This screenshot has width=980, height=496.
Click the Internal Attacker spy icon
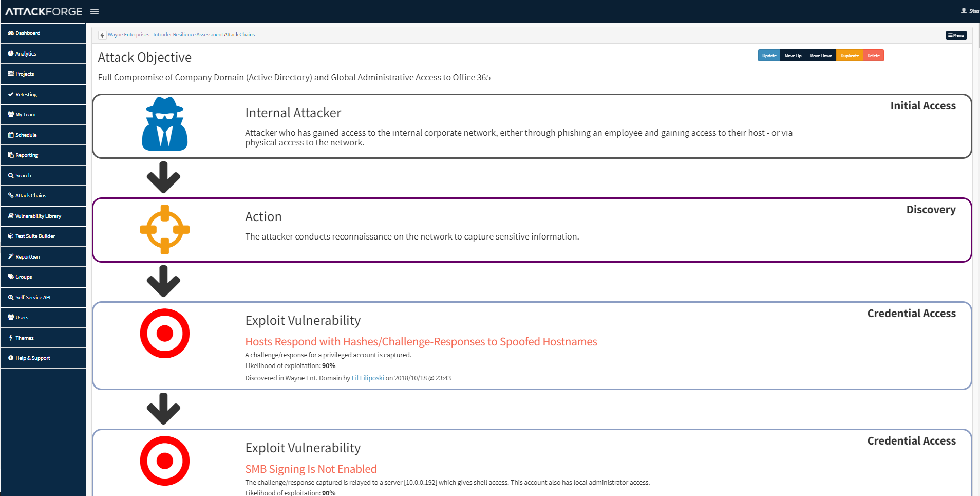(164, 124)
